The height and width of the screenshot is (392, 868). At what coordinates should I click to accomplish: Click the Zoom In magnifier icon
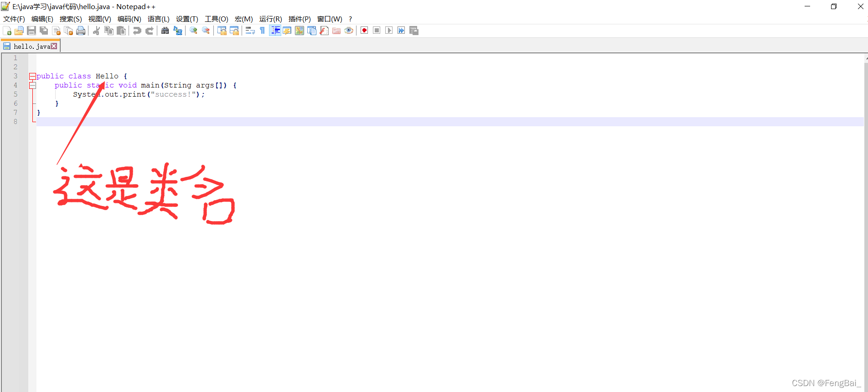coord(193,31)
